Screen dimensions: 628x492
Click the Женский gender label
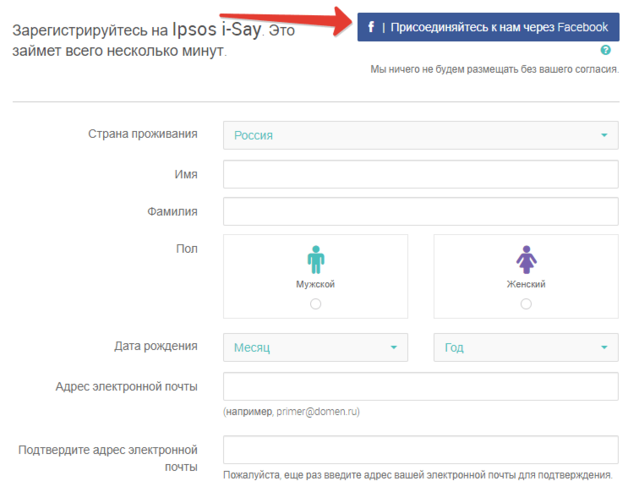(x=526, y=284)
